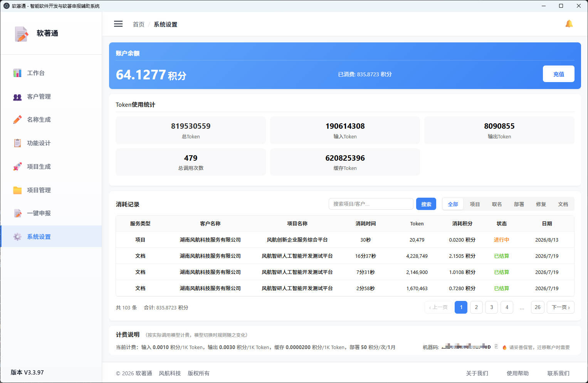Image resolution: width=588 pixels, height=383 pixels.
Task: Select the 文档 filter tab
Action: [563, 204]
